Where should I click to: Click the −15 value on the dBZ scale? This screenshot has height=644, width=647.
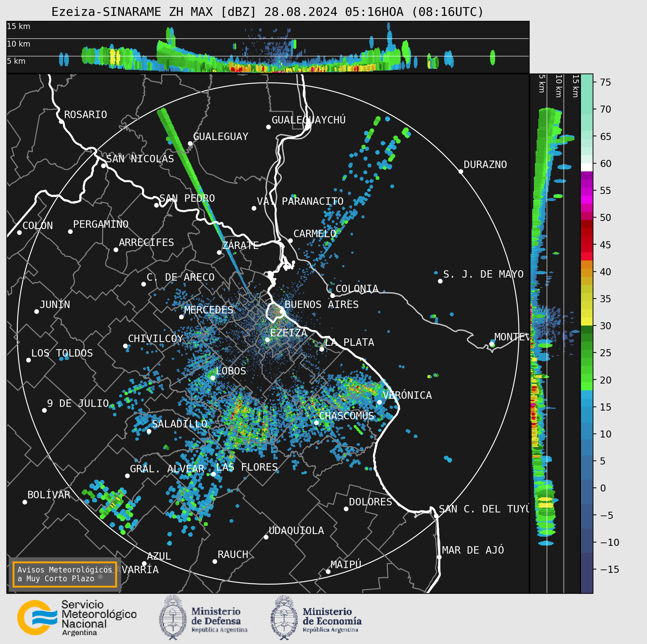pos(610,569)
